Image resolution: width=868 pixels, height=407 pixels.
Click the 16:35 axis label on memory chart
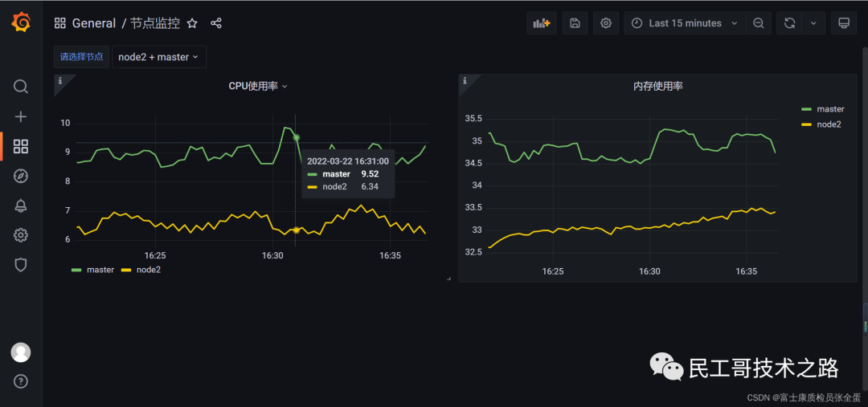coord(747,271)
